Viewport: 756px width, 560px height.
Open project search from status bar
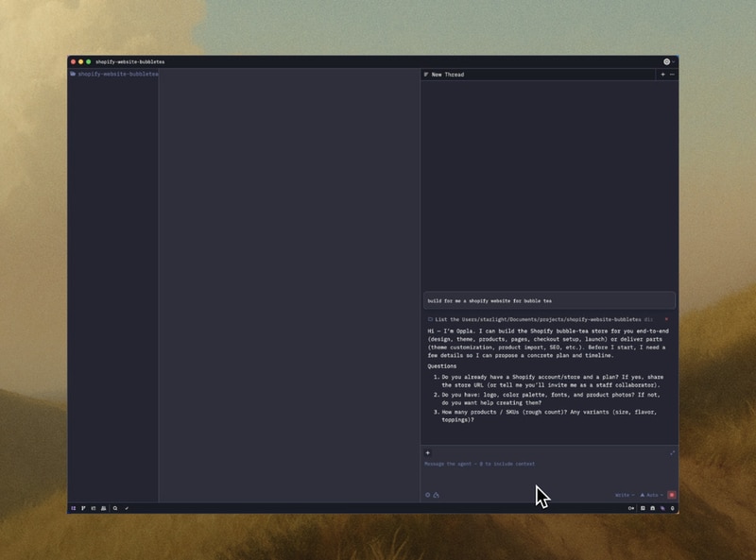115,508
